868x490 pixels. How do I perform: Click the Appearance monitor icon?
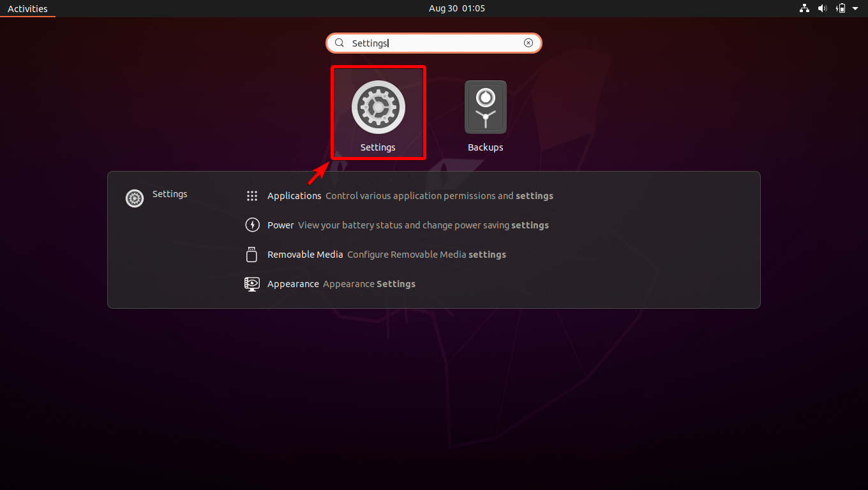[x=252, y=284]
